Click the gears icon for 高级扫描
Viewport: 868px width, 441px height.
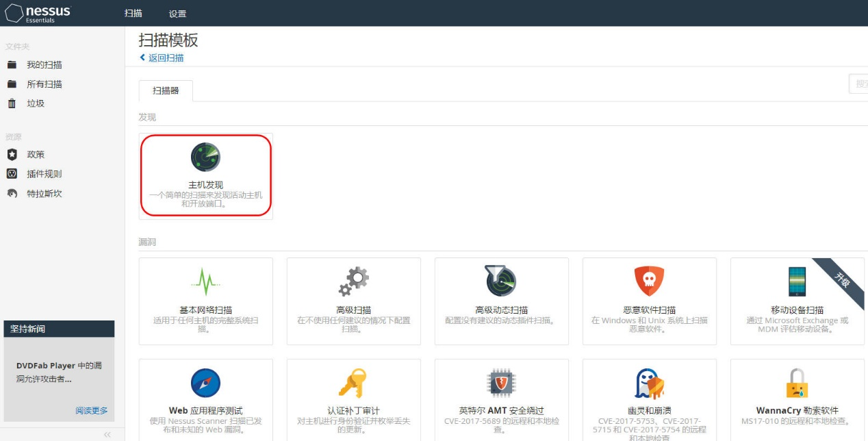354,281
